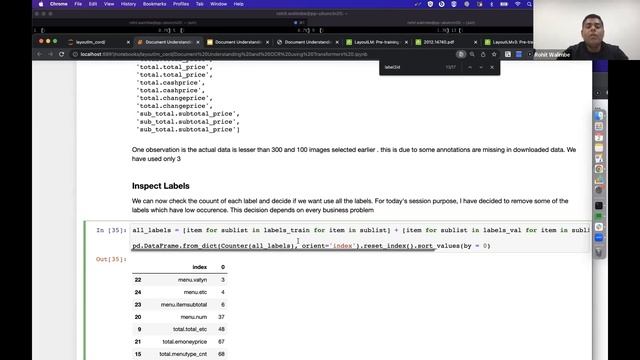Screen dimensions: 640x360
Task: Select the menu.num row label
Action: coord(193,317)
